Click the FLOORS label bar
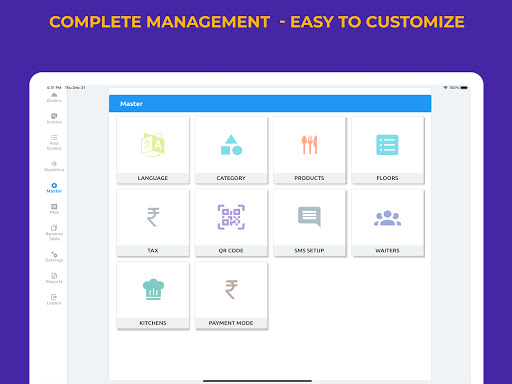The height and width of the screenshot is (384, 512). (x=387, y=178)
